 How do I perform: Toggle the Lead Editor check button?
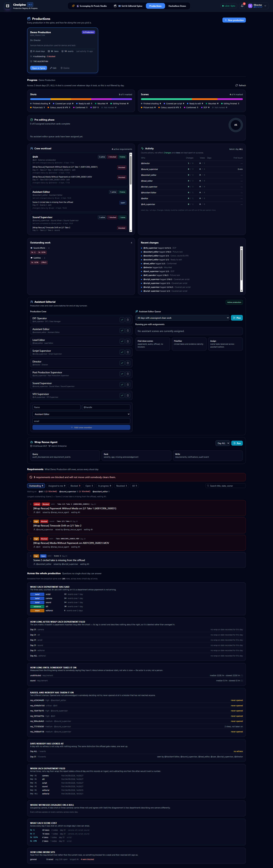[122, 341]
